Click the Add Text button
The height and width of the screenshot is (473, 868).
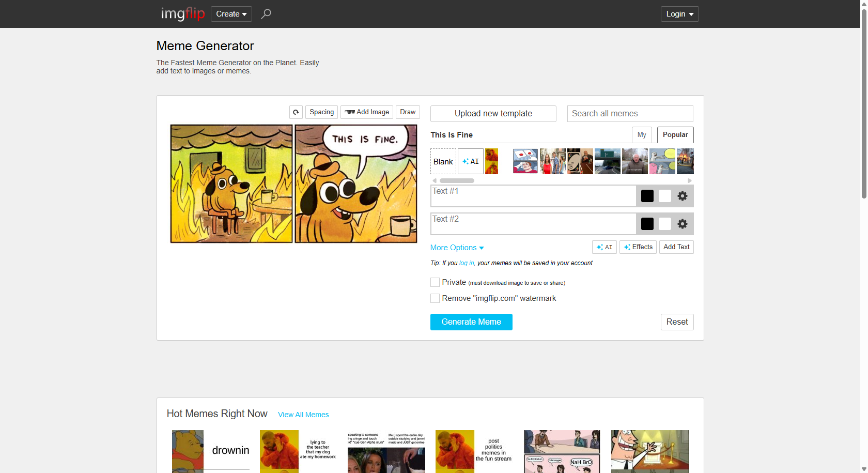[676, 247]
